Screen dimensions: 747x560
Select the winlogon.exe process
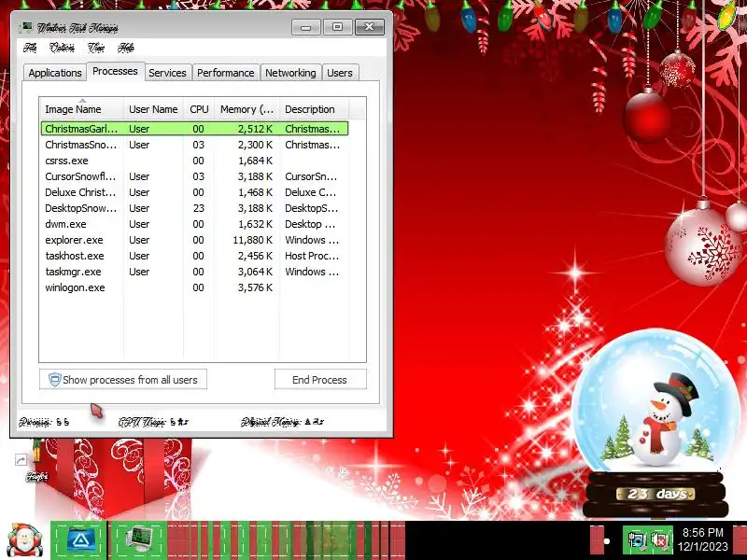coord(194,287)
